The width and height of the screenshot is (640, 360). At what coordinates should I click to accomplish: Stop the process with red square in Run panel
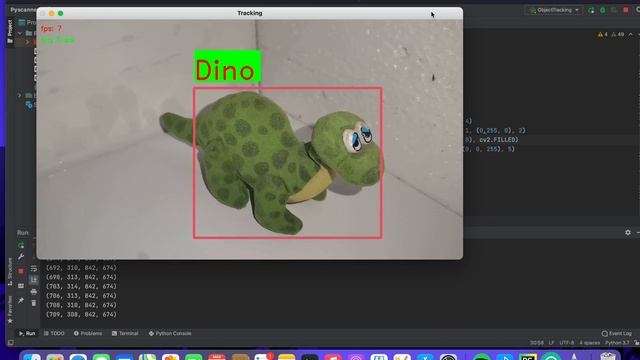21,271
